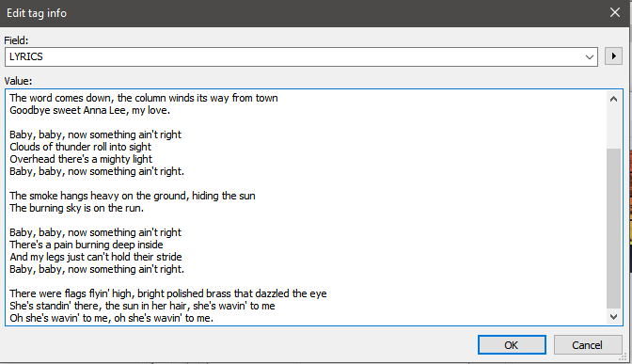Click the scrollbar track above the thumb
The height and width of the screenshot is (364, 632).
(613, 127)
